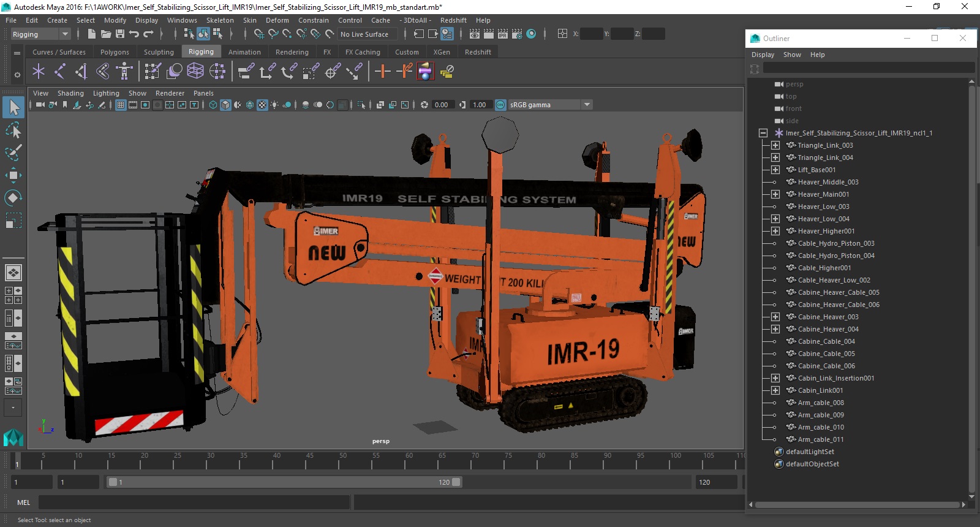
Task: Open the Deform menu
Action: point(277,20)
